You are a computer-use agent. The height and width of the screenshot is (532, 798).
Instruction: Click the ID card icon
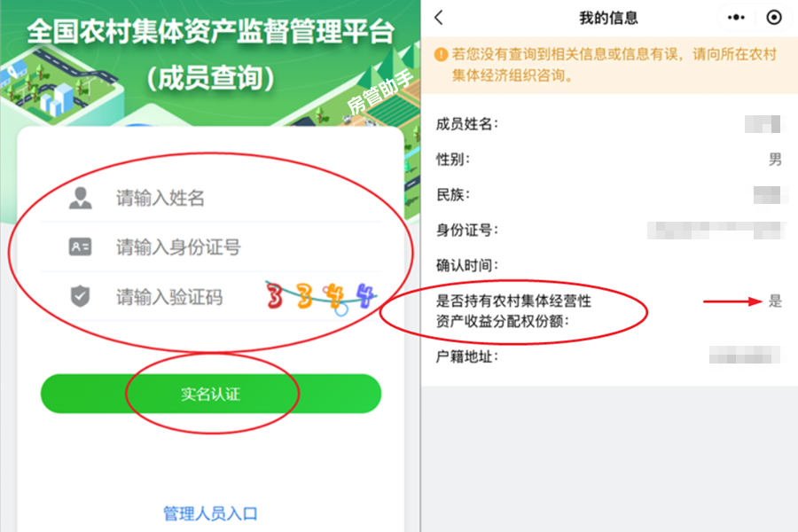click(x=81, y=246)
